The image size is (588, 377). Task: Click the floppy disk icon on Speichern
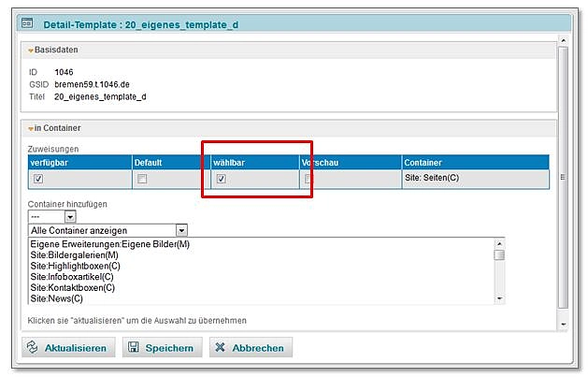coord(132,348)
